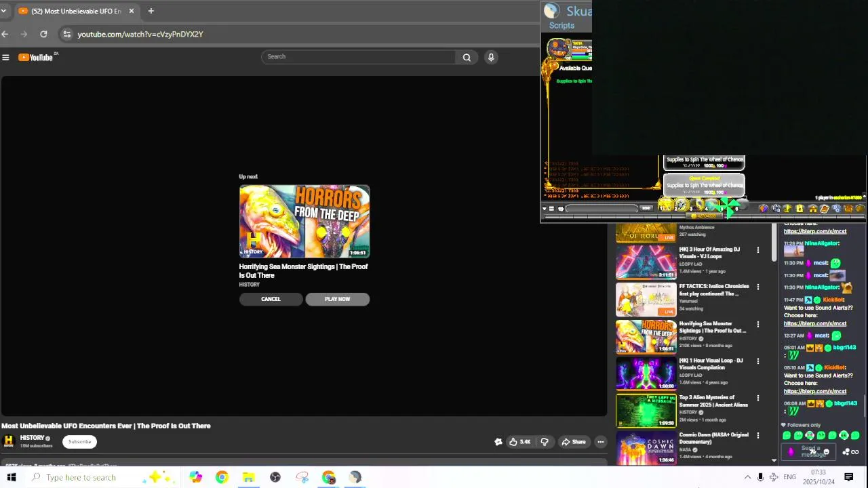Screen dimensions: 868x488
Task: Go back in Chrome
Action: 5,34
